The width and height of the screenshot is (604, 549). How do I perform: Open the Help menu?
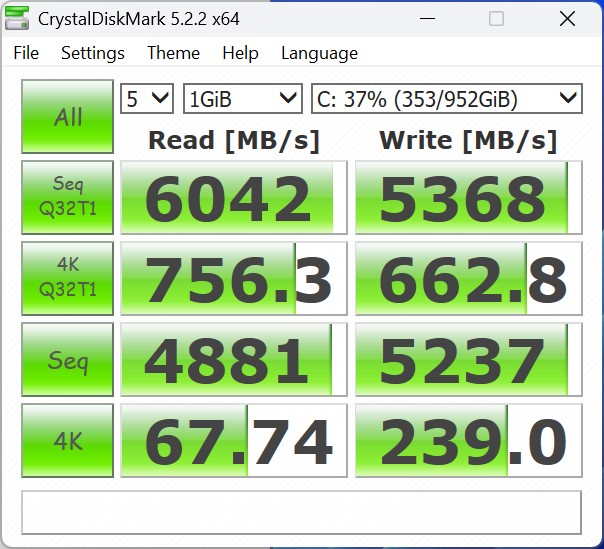[240, 53]
